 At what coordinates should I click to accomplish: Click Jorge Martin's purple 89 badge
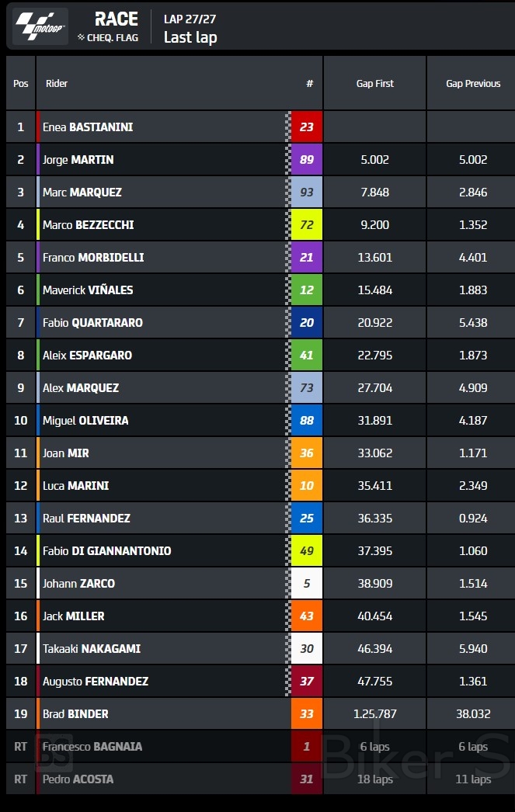click(306, 160)
